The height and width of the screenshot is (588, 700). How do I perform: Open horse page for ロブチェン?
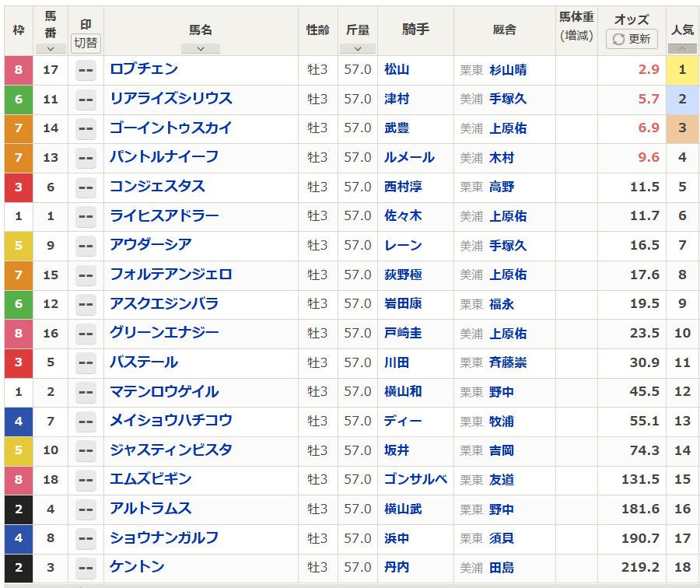click(144, 68)
